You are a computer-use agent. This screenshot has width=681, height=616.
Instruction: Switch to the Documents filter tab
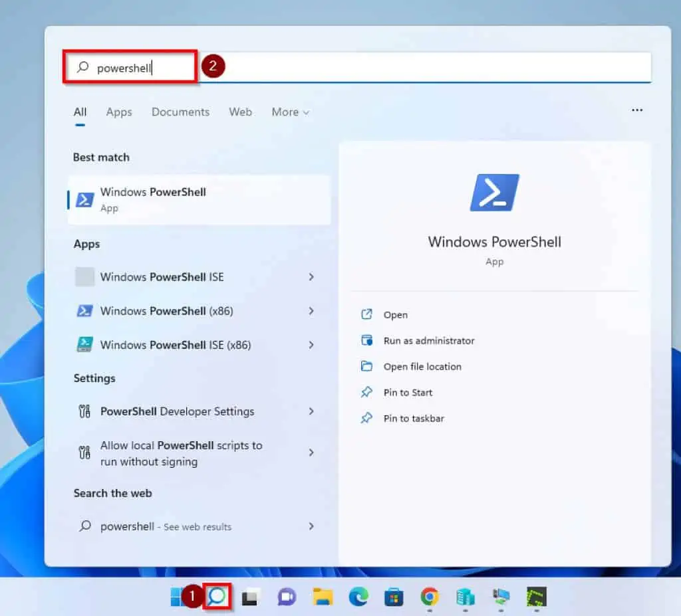(x=180, y=112)
